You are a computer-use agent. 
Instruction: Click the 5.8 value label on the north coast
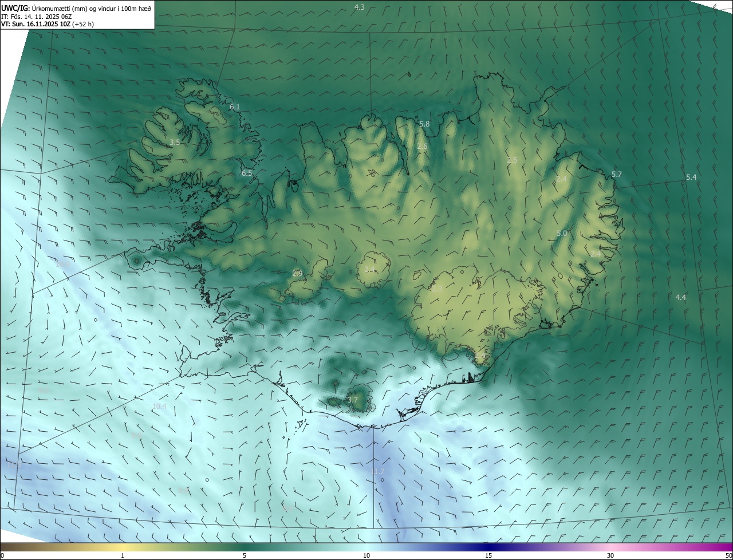click(x=424, y=124)
